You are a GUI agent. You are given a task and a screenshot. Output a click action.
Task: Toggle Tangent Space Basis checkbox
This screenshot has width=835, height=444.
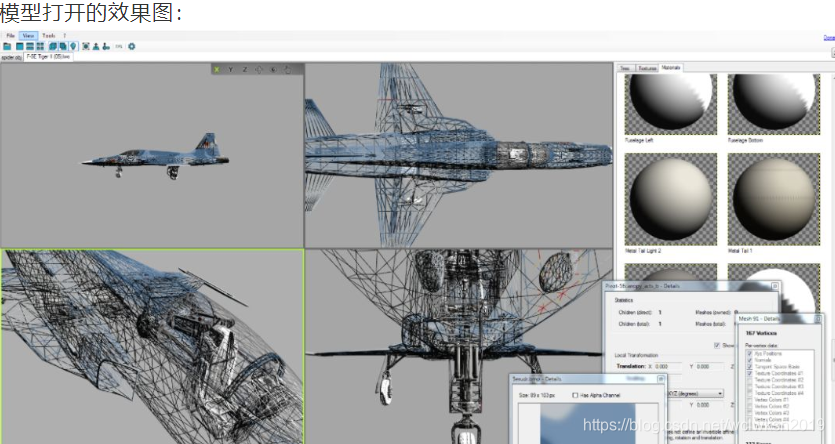(750, 366)
